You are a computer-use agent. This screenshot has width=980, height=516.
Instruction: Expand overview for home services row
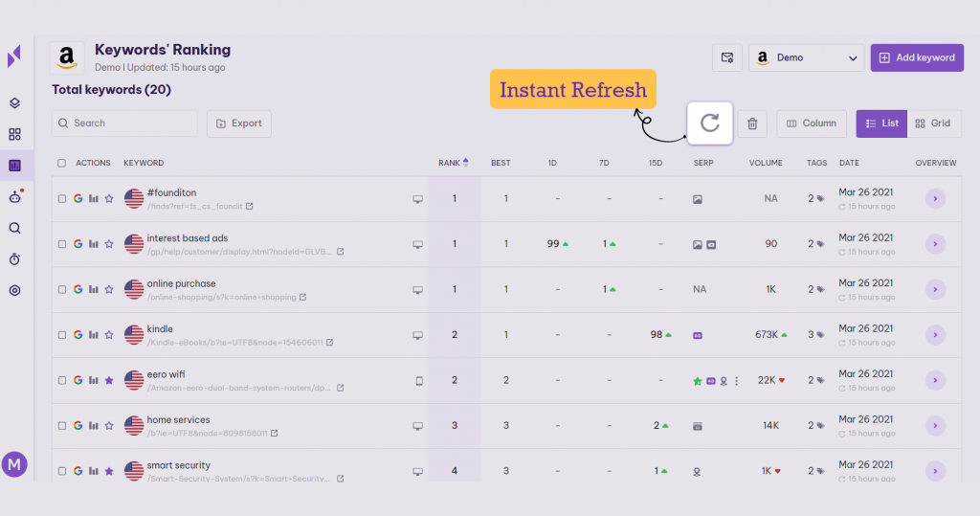point(935,426)
